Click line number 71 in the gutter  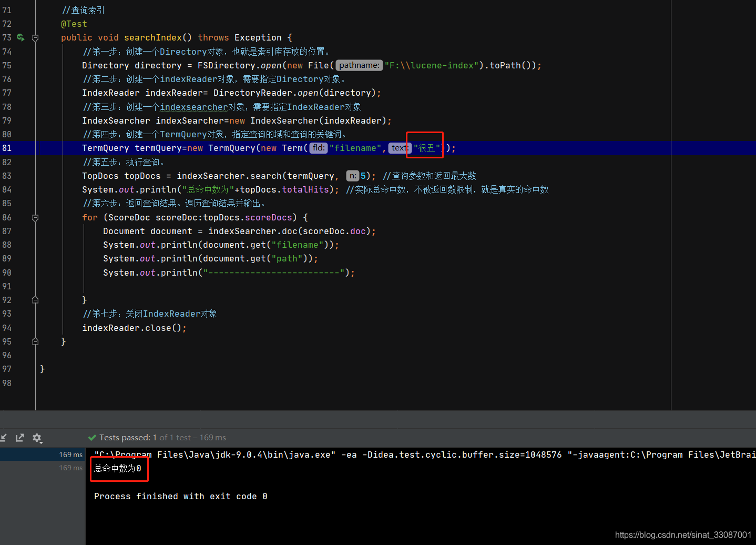7,10
